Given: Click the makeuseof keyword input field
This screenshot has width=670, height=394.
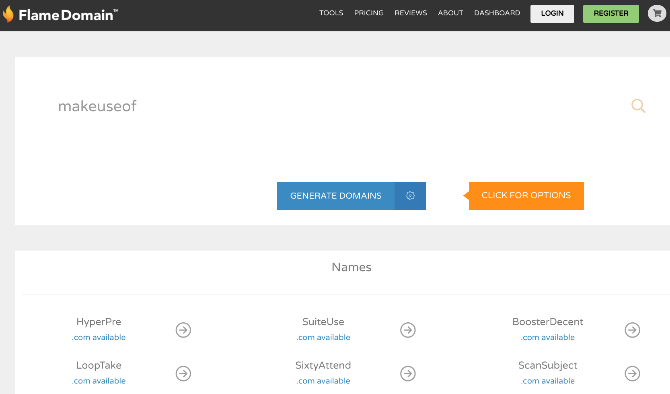Looking at the screenshot, I should point(342,106).
